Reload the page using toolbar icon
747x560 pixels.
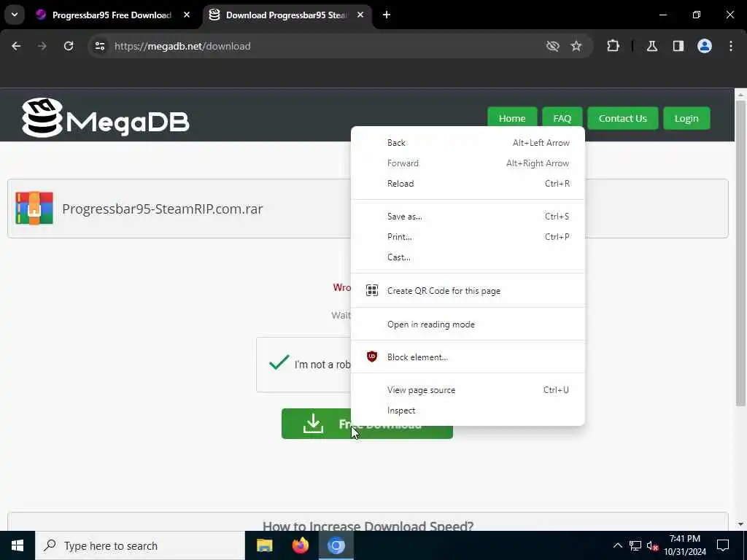click(x=69, y=46)
